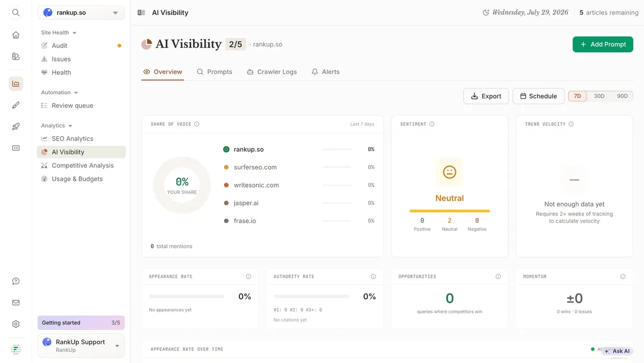Open the pen writing icon in rail
Viewport: 644px width, 363px height.
16,105
